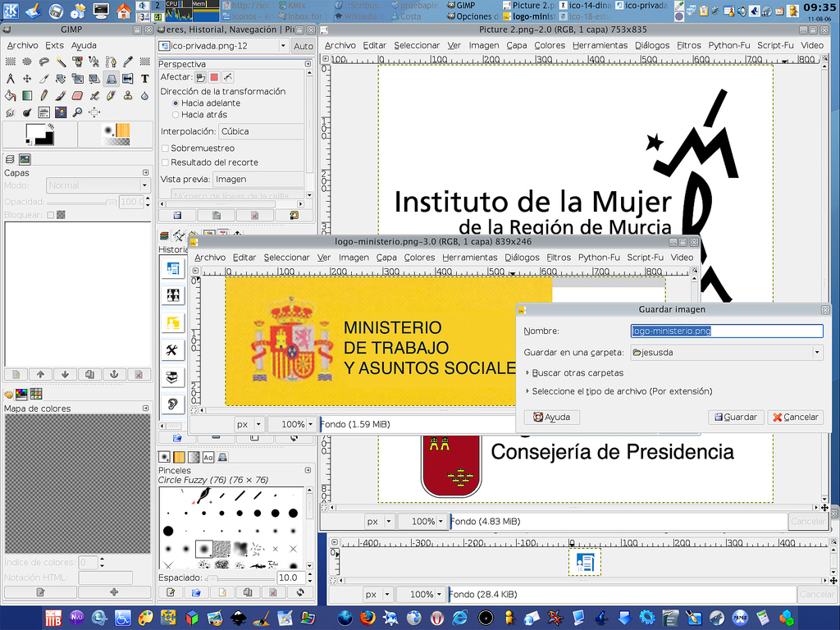
Task: Select the Bucket Fill tool
Action: tap(10, 96)
